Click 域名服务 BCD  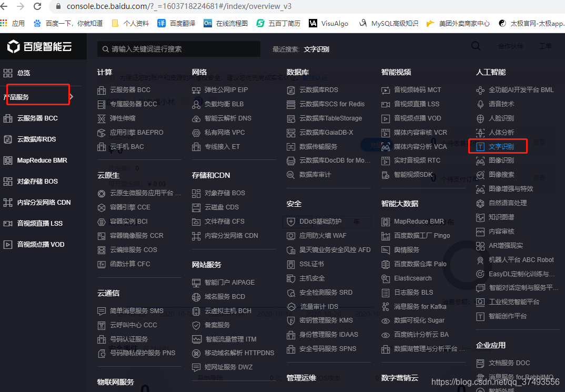click(x=225, y=297)
